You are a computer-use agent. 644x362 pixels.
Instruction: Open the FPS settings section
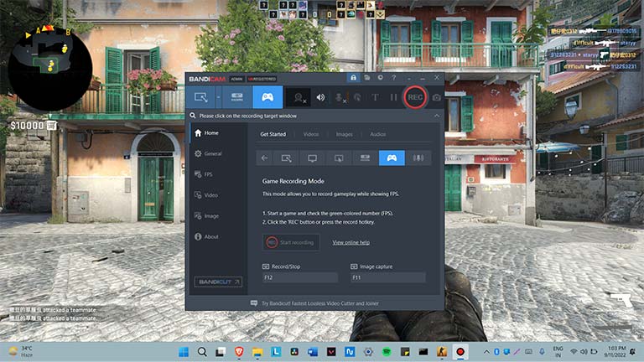click(204, 174)
